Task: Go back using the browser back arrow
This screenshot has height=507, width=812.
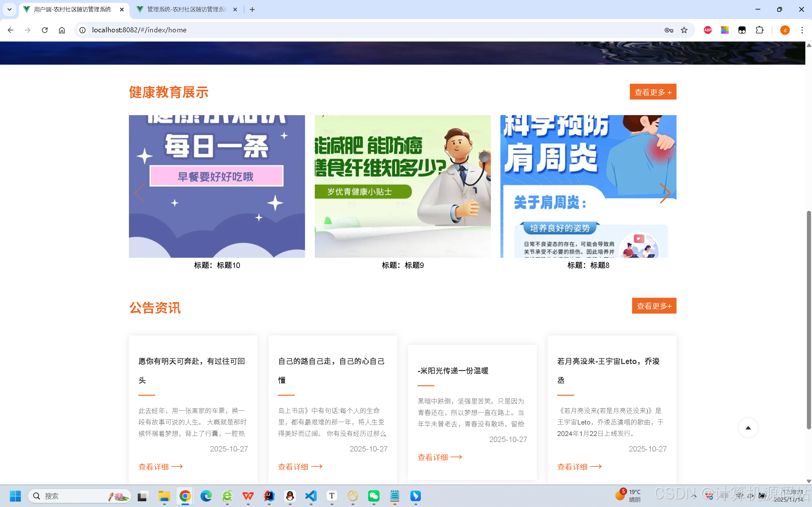Action: coord(10,30)
